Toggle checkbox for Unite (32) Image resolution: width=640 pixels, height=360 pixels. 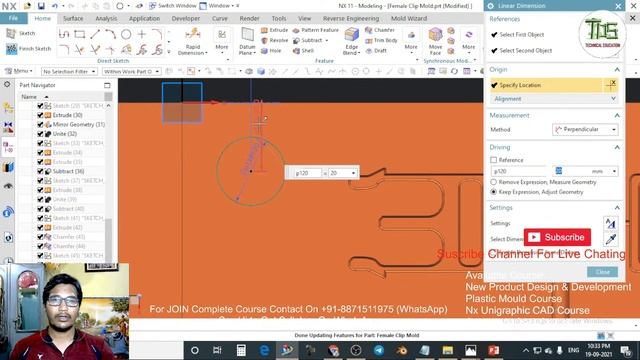40,134
